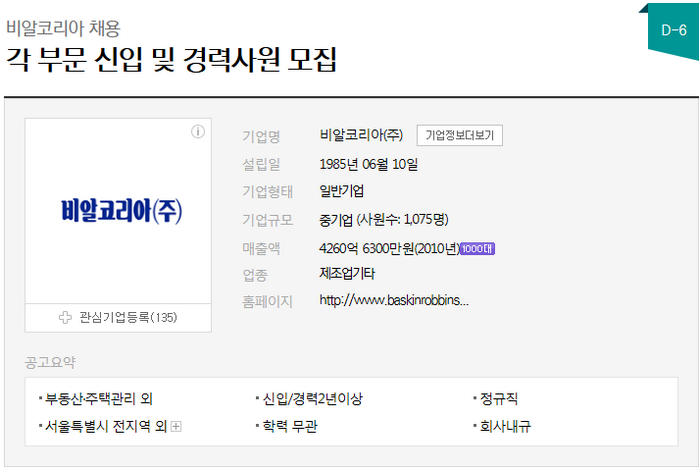This screenshot has width=700, height=470.
Task: Click the 비알코리아 채용 subtitle
Action: pyautogui.click(x=63, y=28)
